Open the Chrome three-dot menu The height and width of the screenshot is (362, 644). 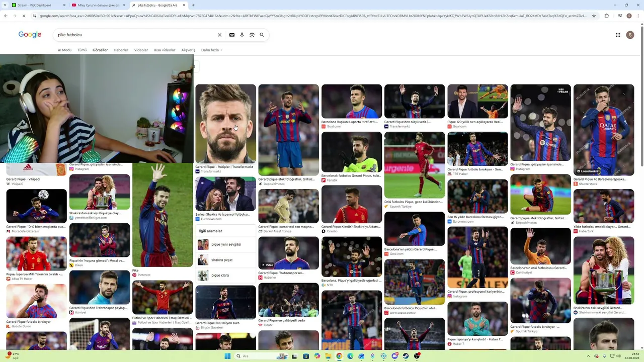point(639,16)
